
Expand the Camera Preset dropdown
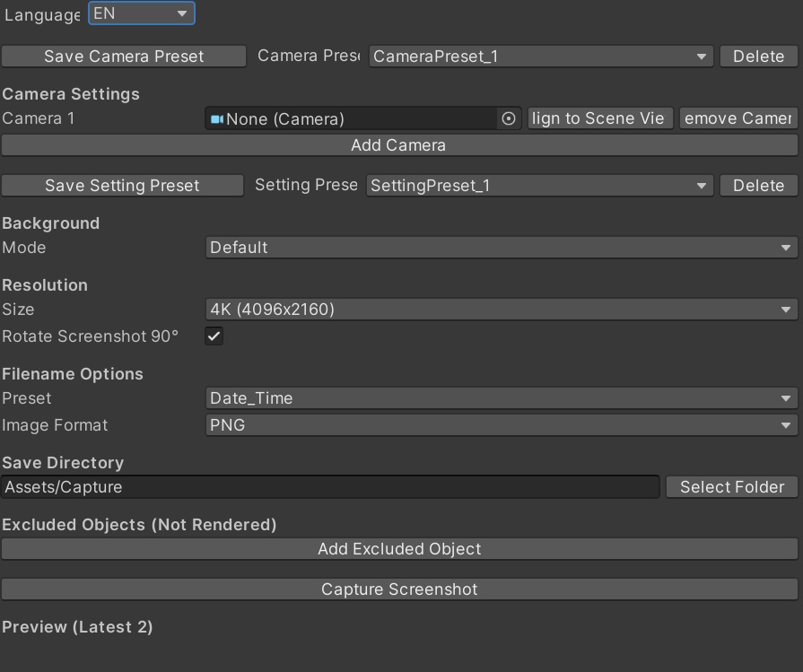click(541, 56)
